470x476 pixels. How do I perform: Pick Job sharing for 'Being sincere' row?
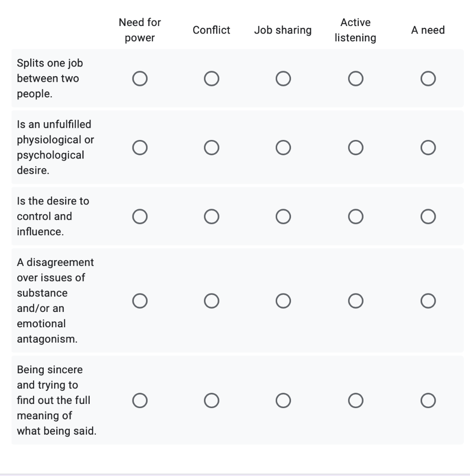(283, 400)
